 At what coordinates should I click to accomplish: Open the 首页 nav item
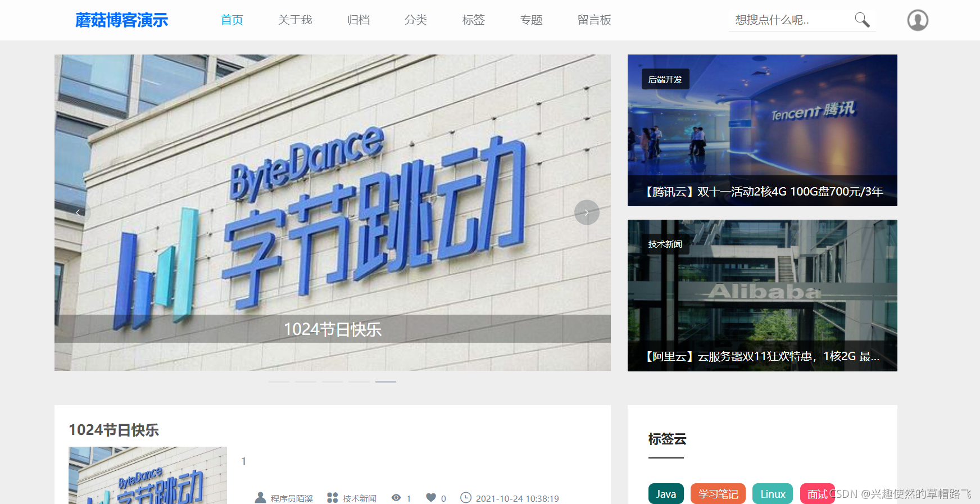(x=232, y=20)
